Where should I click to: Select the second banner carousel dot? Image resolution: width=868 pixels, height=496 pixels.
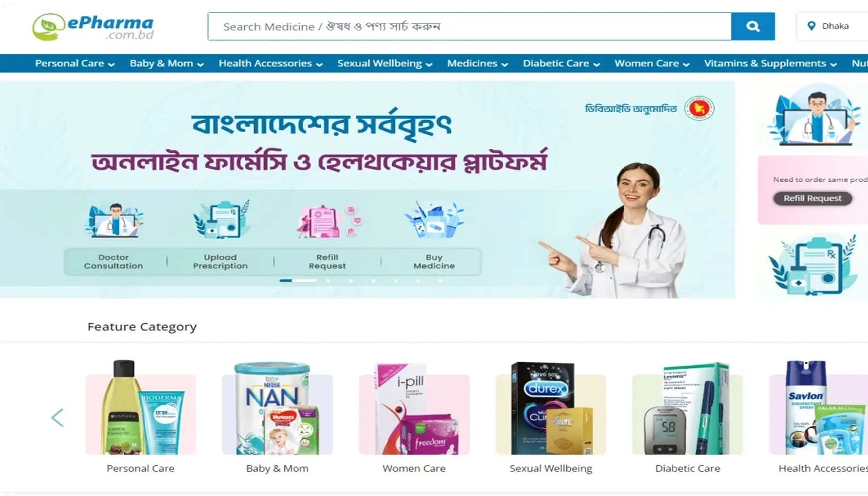[x=328, y=280]
